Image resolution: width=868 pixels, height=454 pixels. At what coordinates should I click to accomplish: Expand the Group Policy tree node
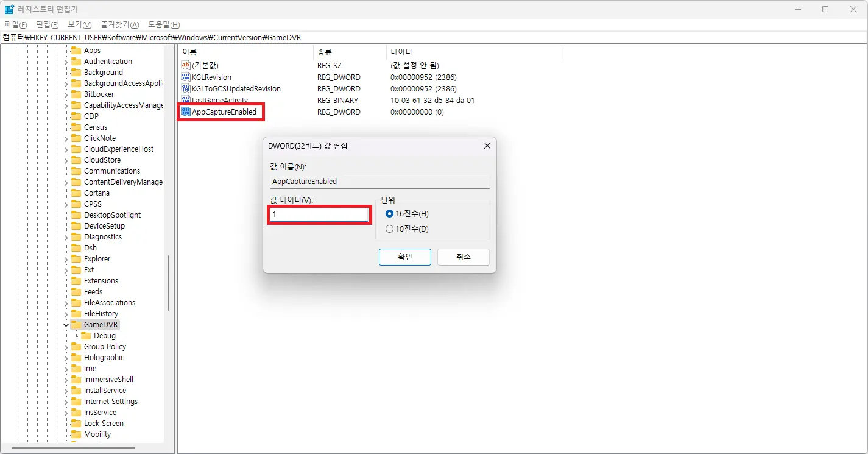click(66, 347)
